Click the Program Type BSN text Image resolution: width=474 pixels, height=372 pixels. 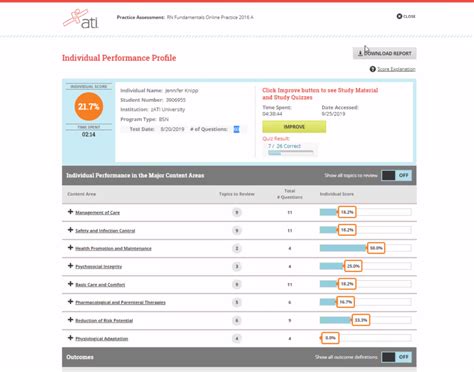click(145, 119)
